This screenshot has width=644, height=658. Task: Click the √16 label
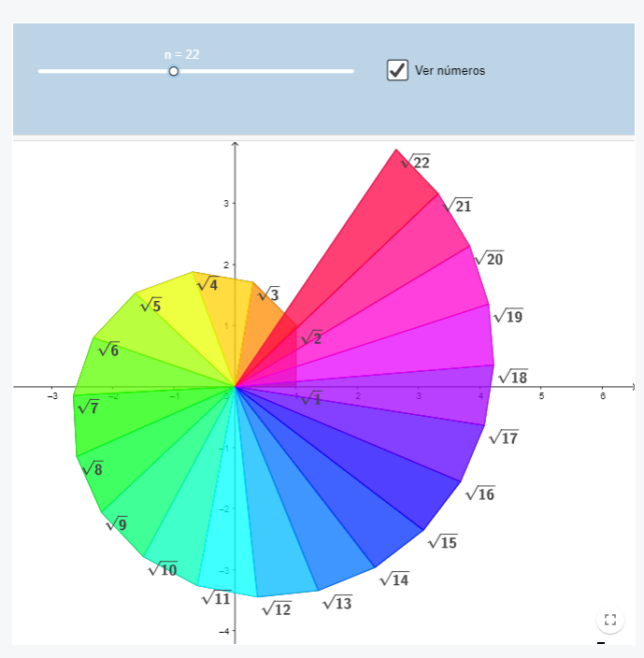(480, 493)
